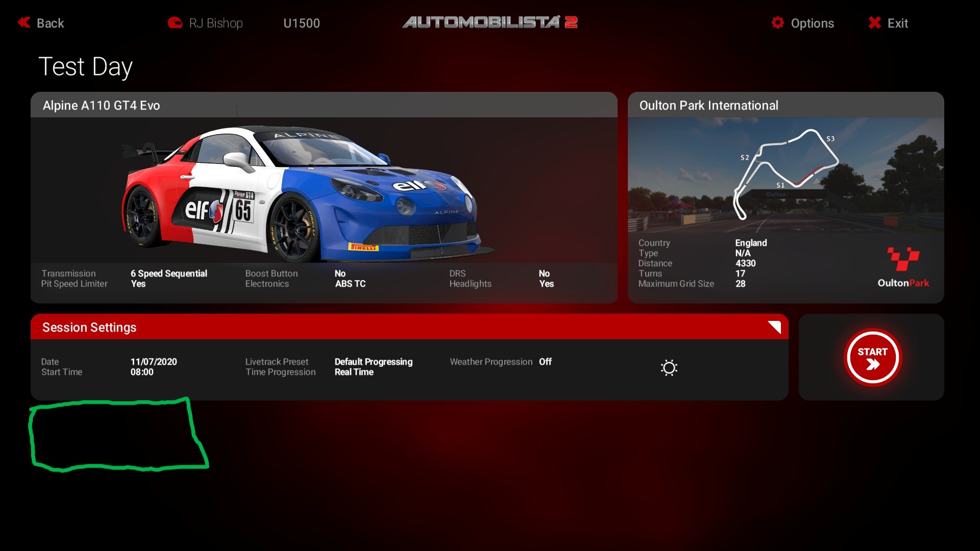Click the England country value

(x=751, y=243)
